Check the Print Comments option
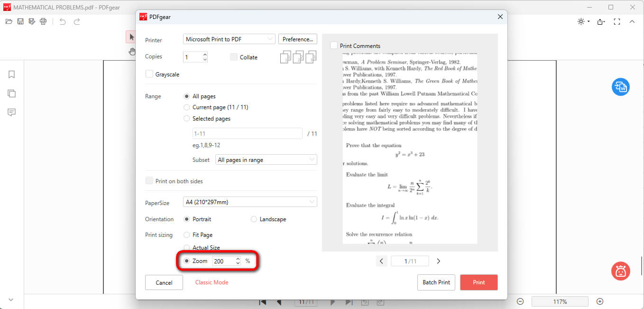 [x=334, y=46]
